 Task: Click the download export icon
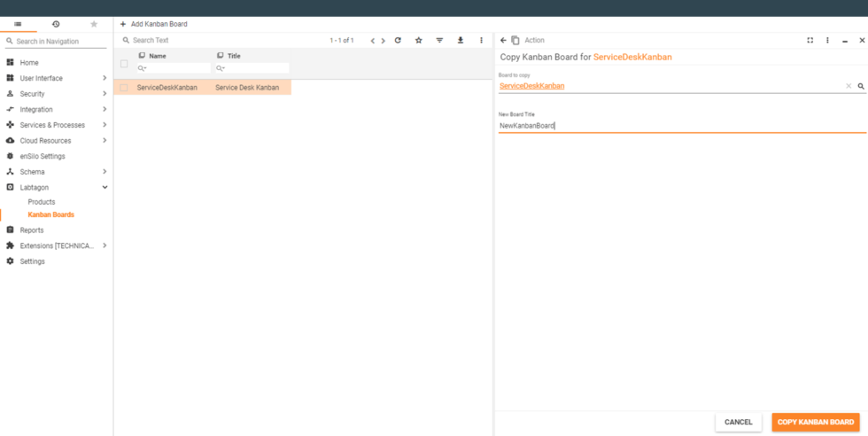(x=461, y=41)
